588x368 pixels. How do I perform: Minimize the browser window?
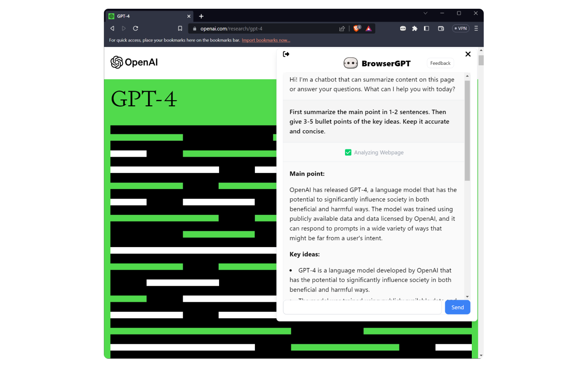442,13
